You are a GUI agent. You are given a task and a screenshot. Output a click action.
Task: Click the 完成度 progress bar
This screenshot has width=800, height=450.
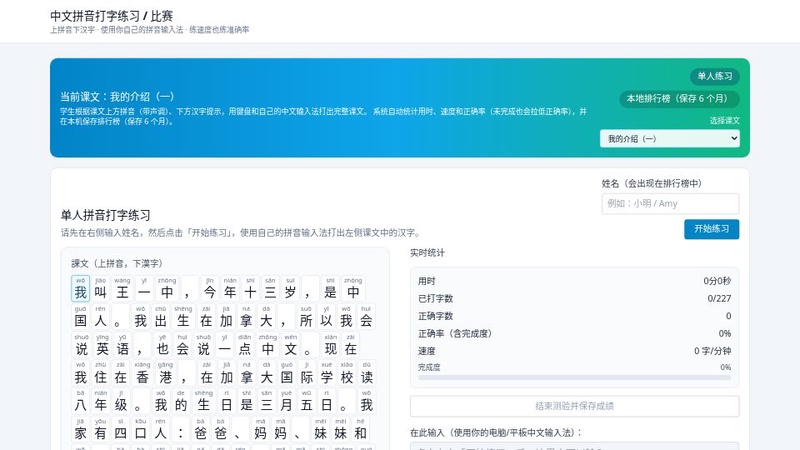point(574,378)
